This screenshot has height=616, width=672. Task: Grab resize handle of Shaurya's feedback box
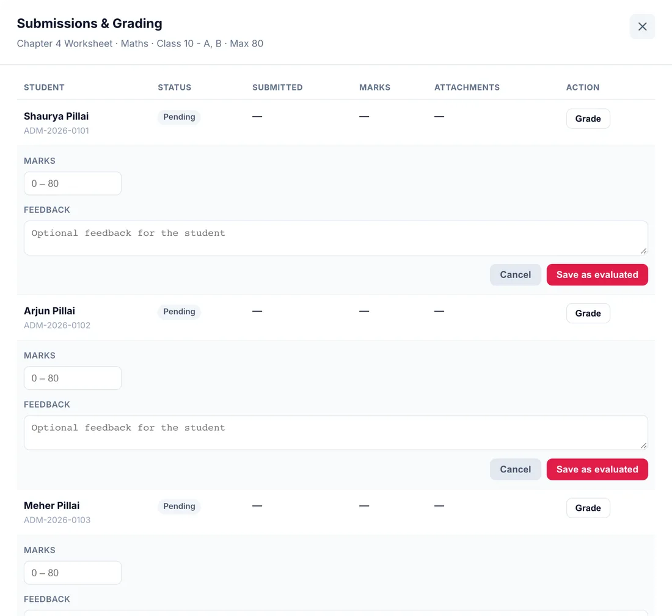pos(643,251)
